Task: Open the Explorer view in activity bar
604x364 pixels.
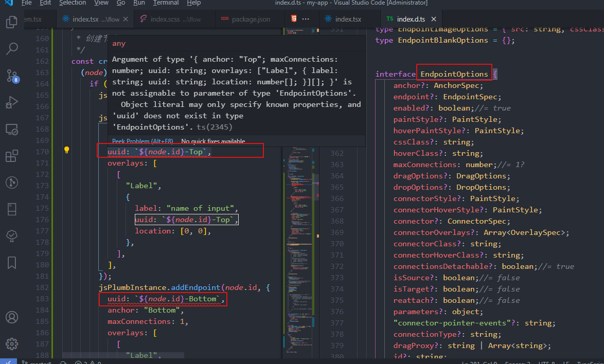Action: pyautogui.click(x=11, y=22)
